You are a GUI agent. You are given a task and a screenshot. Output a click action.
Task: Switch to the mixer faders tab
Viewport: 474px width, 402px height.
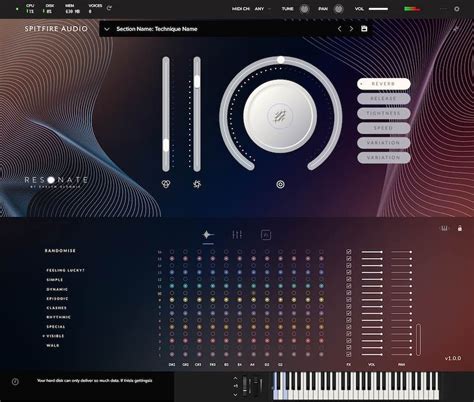click(237, 235)
